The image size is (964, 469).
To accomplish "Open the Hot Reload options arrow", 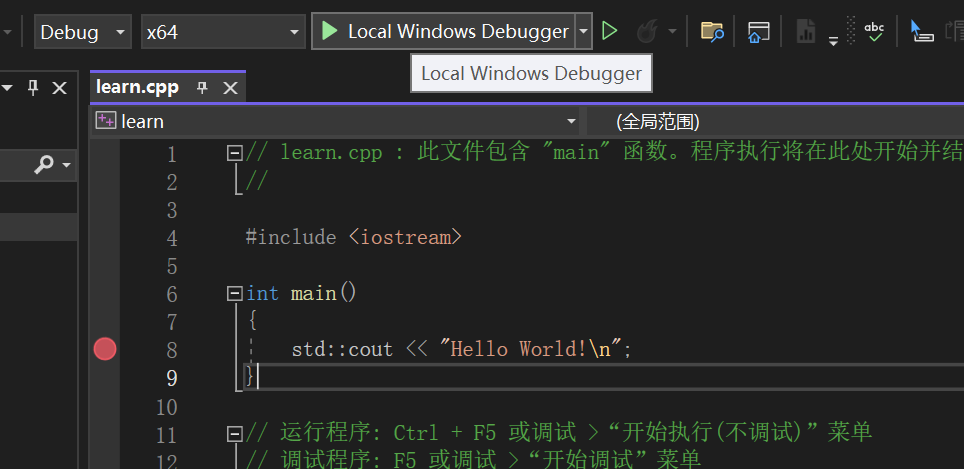I will click(672, 31).
